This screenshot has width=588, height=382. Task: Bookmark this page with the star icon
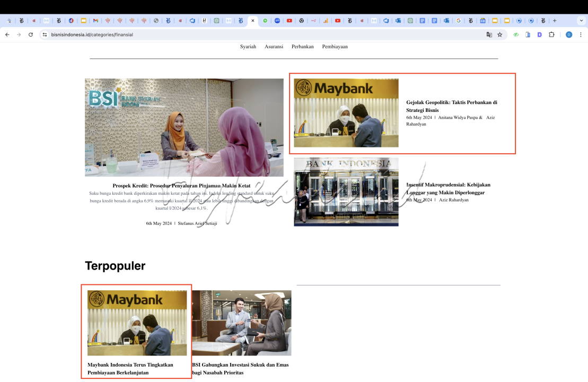coord(500,34)
